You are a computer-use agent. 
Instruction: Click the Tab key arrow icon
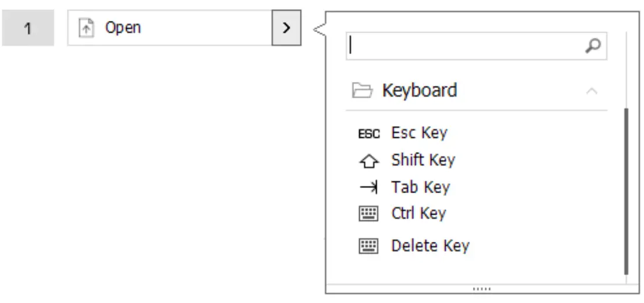(x=368, y=187)
